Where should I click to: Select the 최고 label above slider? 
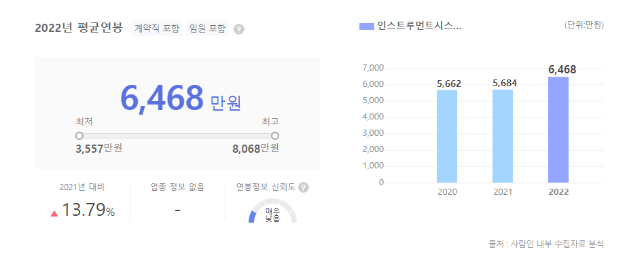point(270,122)
